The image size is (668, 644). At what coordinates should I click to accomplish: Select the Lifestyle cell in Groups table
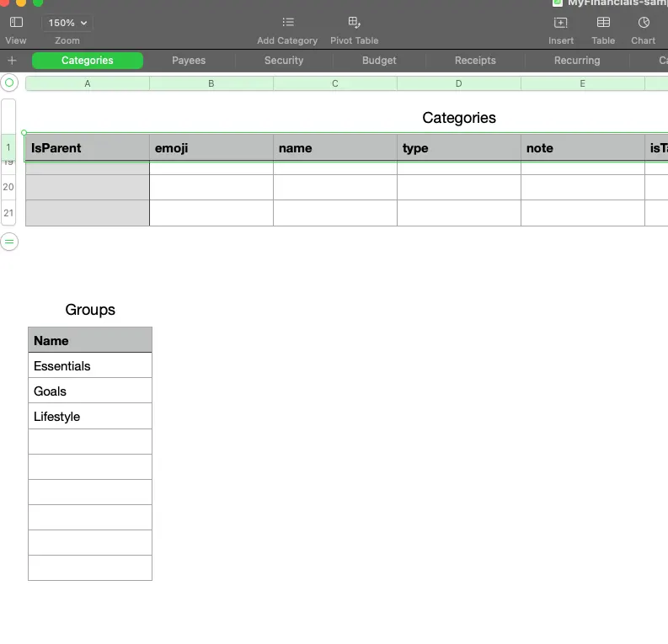[89, 417]
